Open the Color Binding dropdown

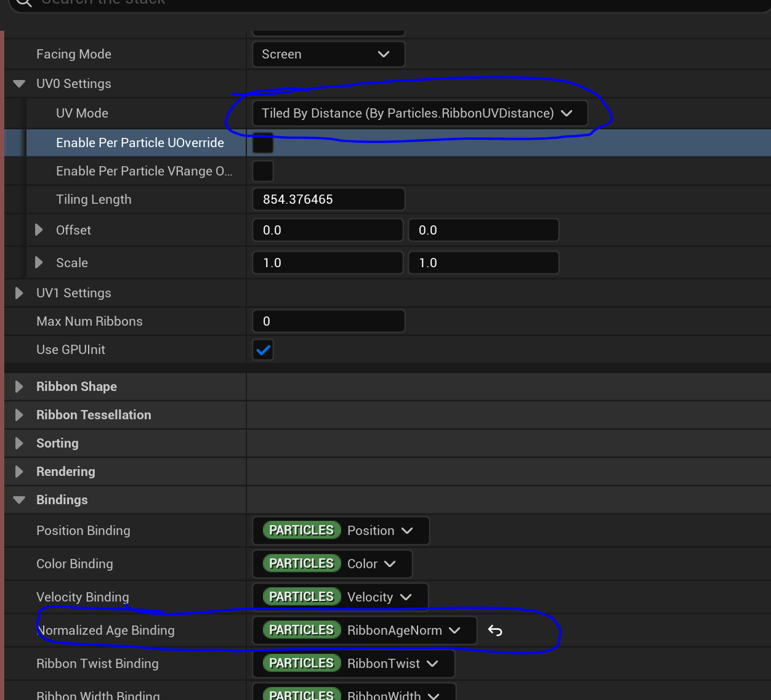(x=332, y=564)
